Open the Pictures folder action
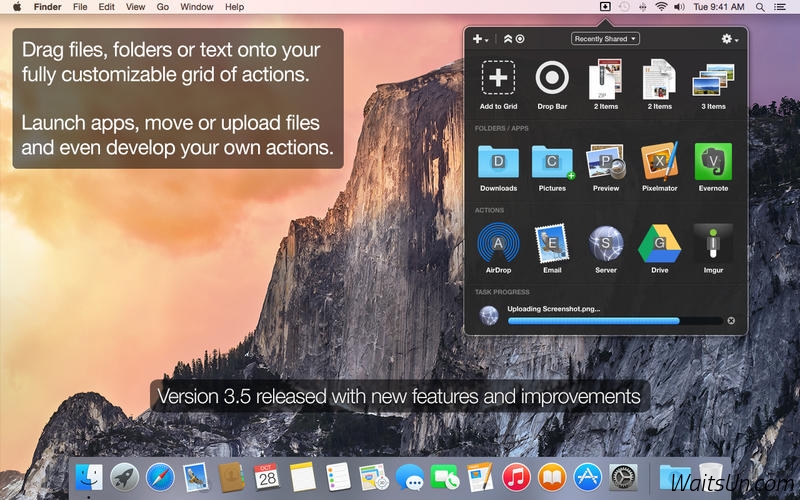The image size is (800, 500). pos(552,162)
